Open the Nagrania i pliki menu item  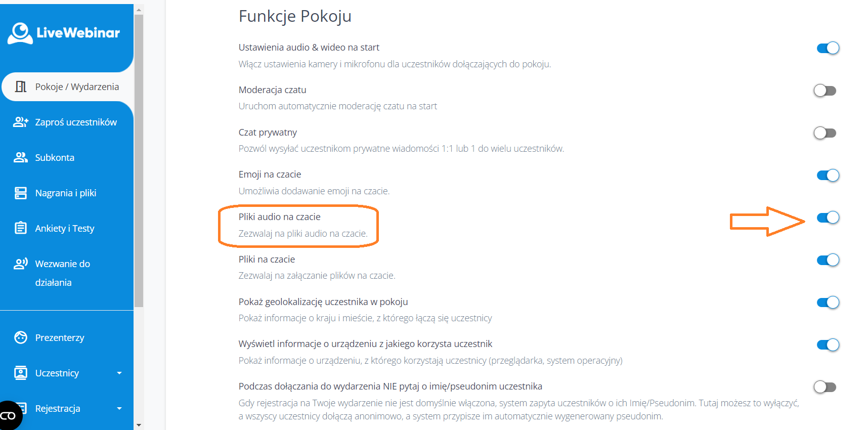click(66, 193)
